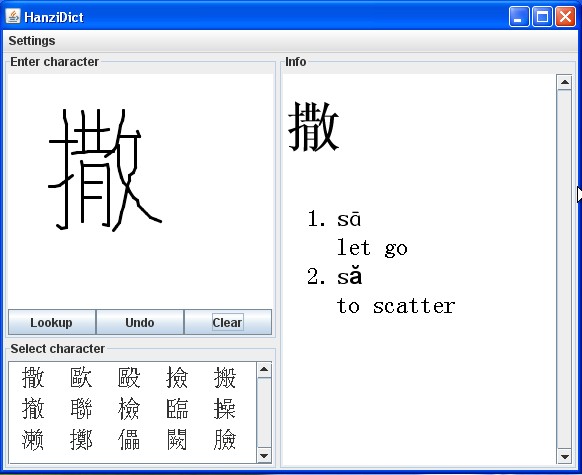This screenshot has width=582, height=475.
Task: Select candidate character 搬
Action: [225, 377]
